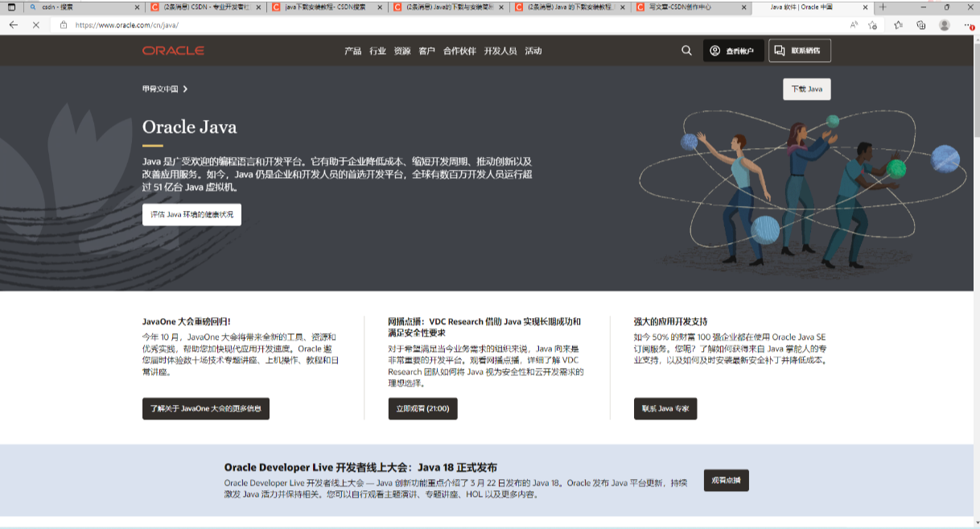View site info via the padlock icon
Image resolution: width=980 pixels, height=529 pixels.
point(64,25)
